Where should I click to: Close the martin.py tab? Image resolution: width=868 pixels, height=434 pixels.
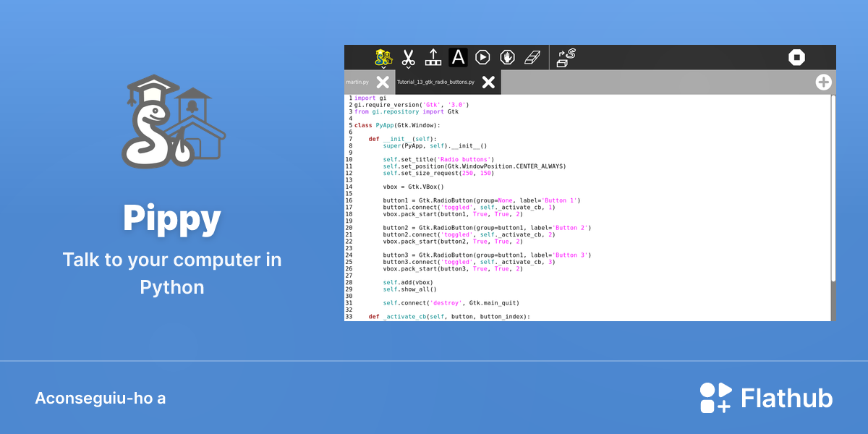point(383,82)
